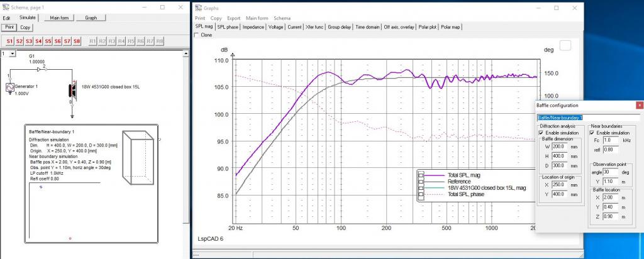
Task: Open Schema from Graphs menu bar
Action: [x=282, y=18]
